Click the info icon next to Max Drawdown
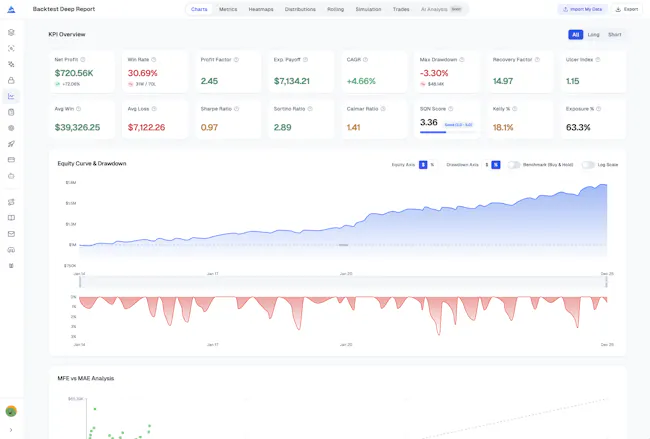This screenshot has height=439, width=650. tap(462, 60)
